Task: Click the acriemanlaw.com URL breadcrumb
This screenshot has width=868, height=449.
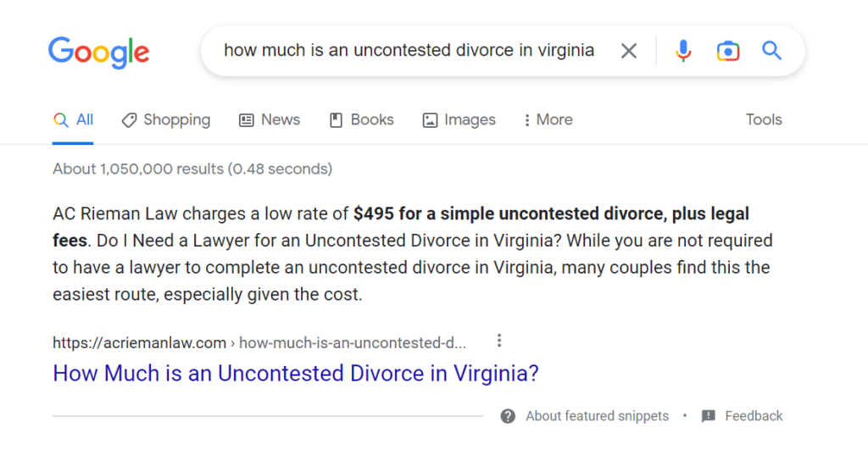Action: [259, 343]
